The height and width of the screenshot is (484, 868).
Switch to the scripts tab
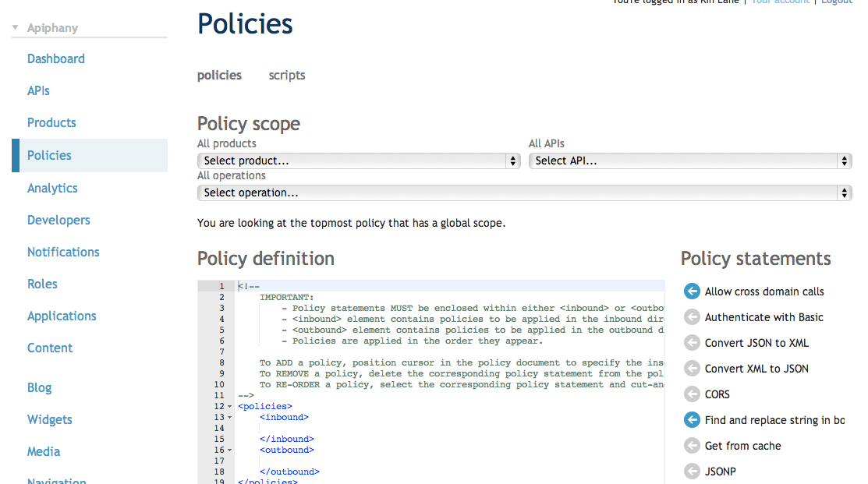tap(286, 75)
